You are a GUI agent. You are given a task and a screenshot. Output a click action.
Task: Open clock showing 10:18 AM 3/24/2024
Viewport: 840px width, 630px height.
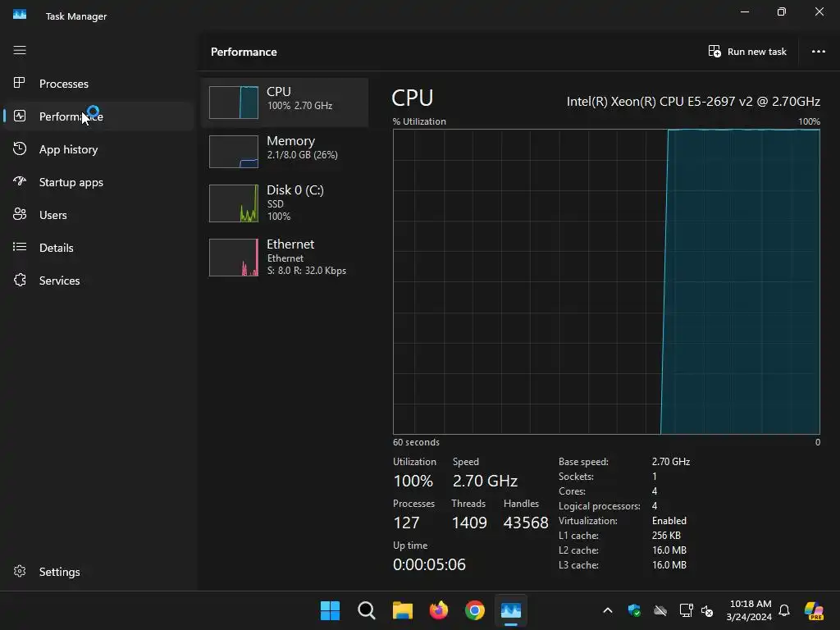click(749, 610)
